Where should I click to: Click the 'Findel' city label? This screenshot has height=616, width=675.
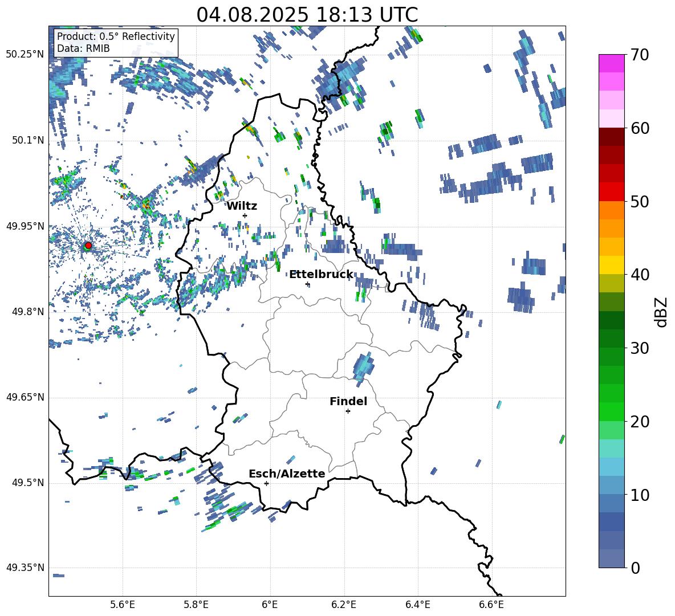(x=348, y=401)
